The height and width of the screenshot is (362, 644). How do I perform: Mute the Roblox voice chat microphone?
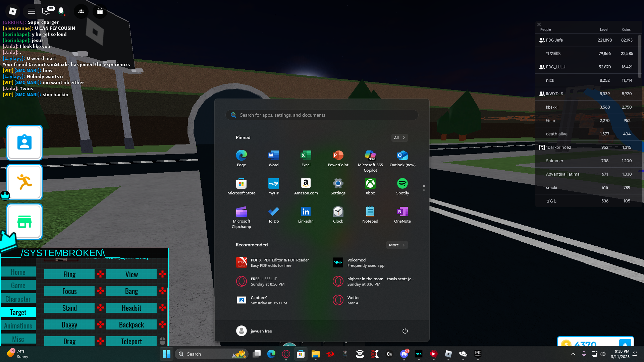pyautogui.click(x=61, y=11)
